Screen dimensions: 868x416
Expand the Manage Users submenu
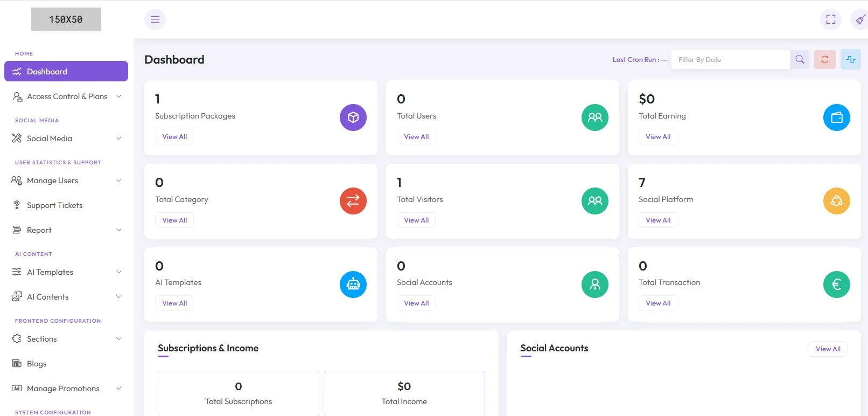[67, 181]
